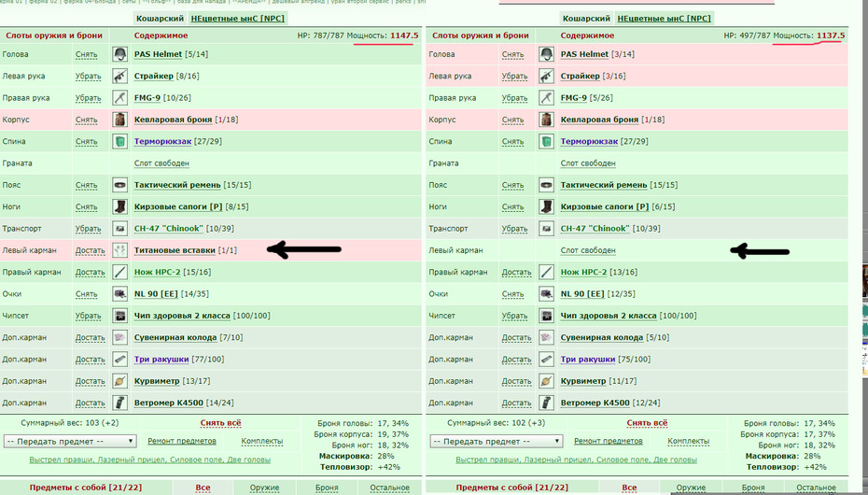Click Курвиметр icon in left panel
This screenshot has height=495, width=868.
click(x=120, y=381)
